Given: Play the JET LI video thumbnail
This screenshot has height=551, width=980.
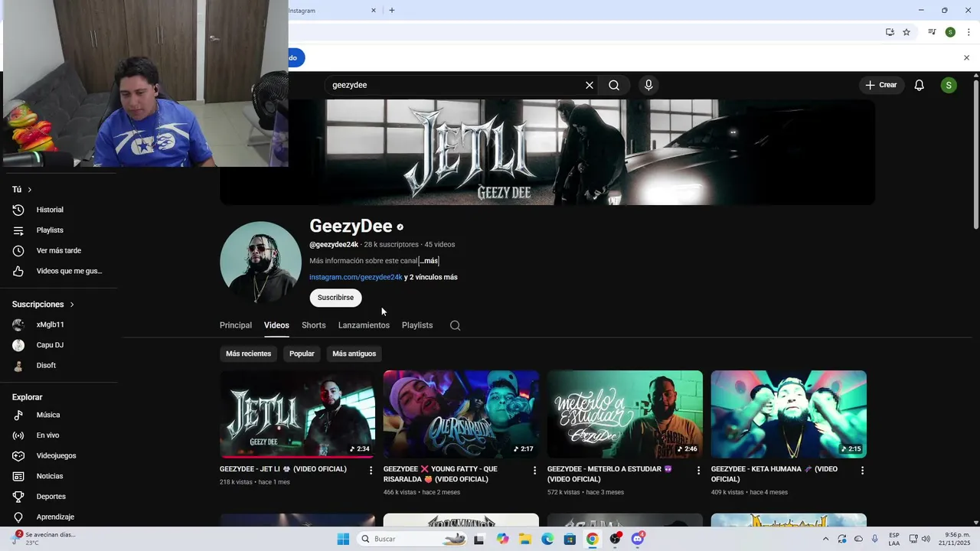Looking at the screenshot, I should point(297,414).
